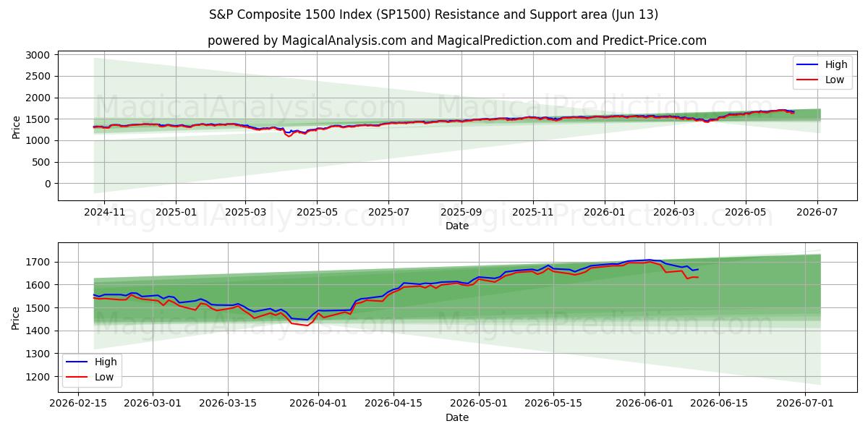Screen dimensions: 868x434
Task: Click the '2026-05-15' tick on the bottom chart
Action: 554,404
